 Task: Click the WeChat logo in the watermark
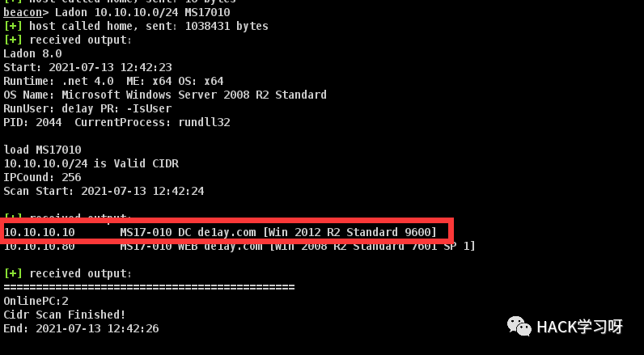click(519, 326)
